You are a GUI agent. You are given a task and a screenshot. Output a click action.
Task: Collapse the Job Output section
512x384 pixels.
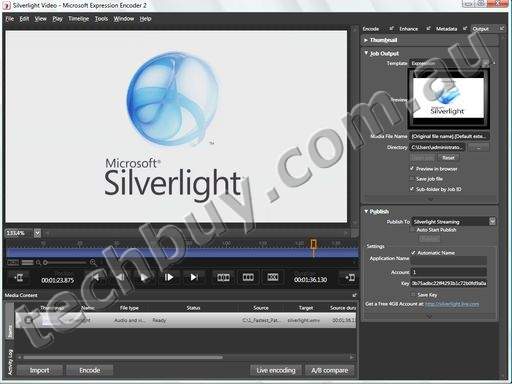(366, 53)
